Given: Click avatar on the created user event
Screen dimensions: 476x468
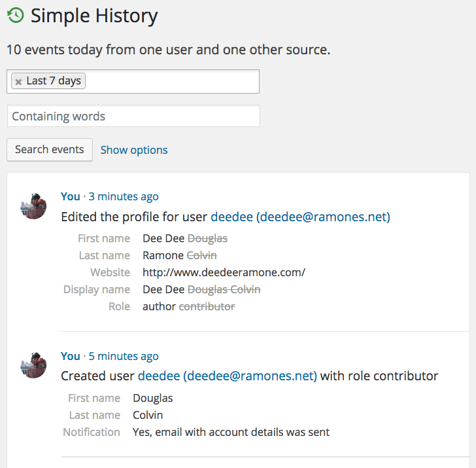Looking at the screenshot, I should click(x=33, y=366).
